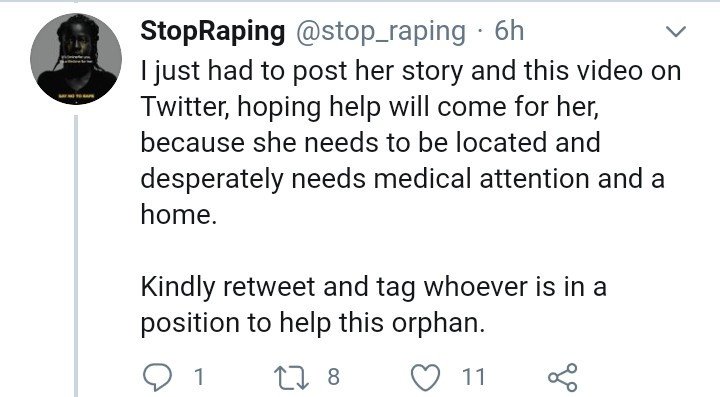Image resolution: width=720 pixels, height=397 pixels.
Task: Open the share icon options
Action: pos(562,377)
